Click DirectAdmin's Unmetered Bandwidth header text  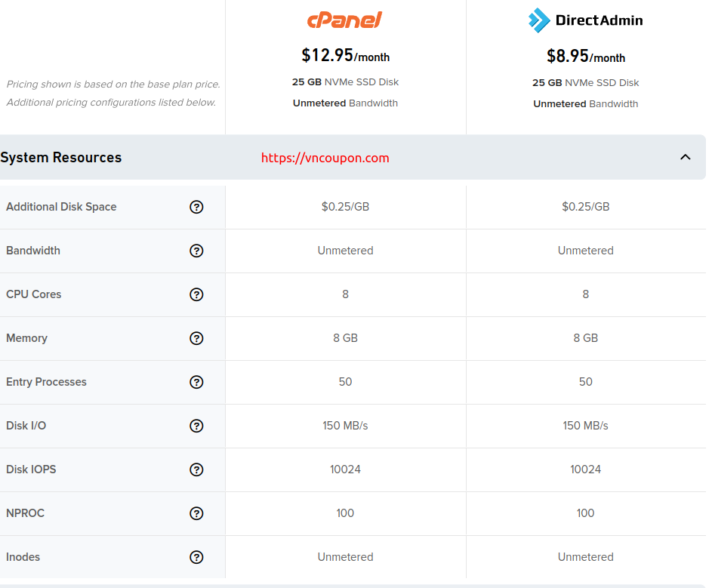point(585,104)
